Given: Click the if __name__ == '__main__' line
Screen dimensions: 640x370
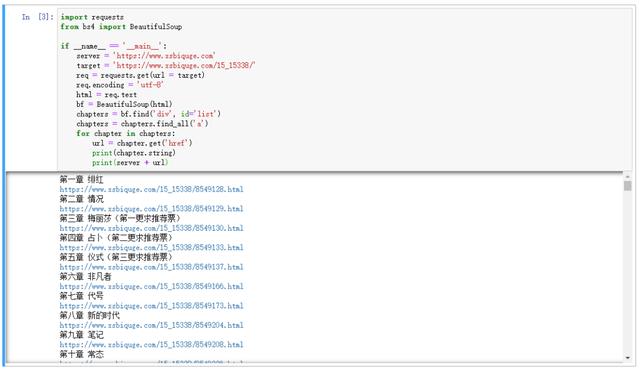Looking at the screenshot, I should (x=113, y=46).
